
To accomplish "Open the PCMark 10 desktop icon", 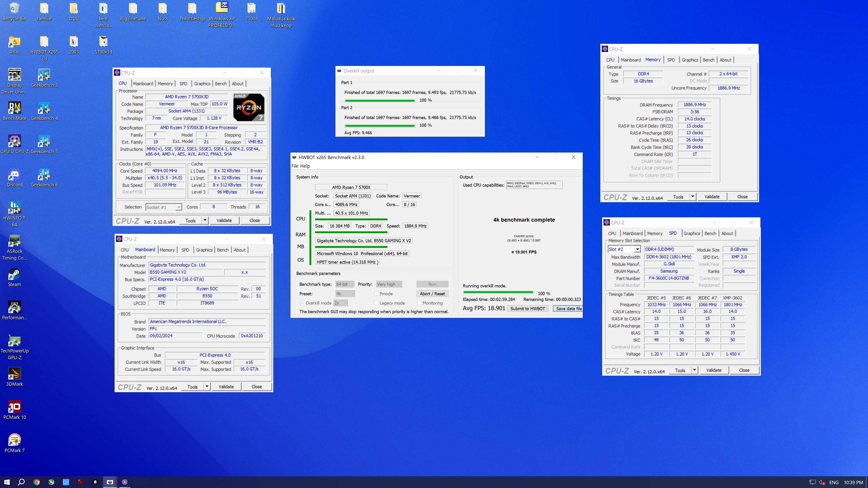I will point(14,410).
